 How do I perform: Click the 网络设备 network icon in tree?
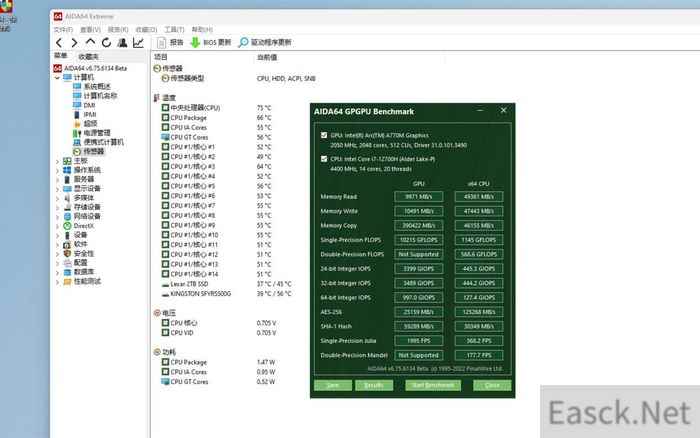tap(67, 217)
